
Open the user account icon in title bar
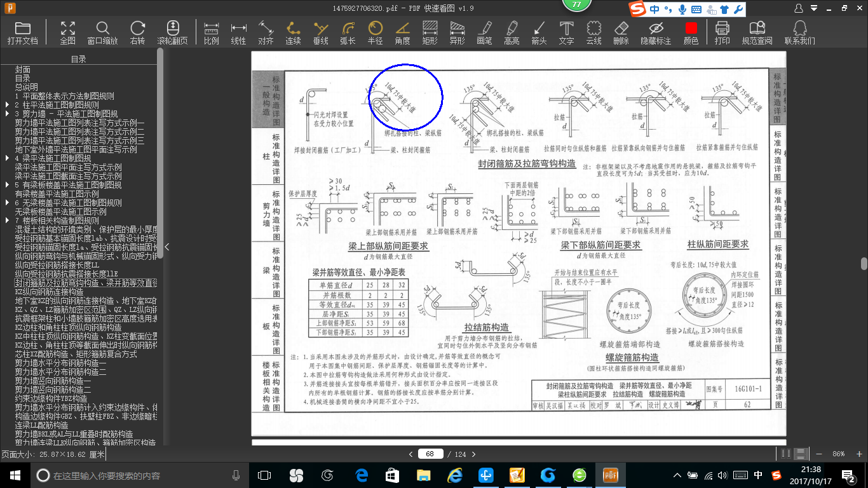click(799, 8)
